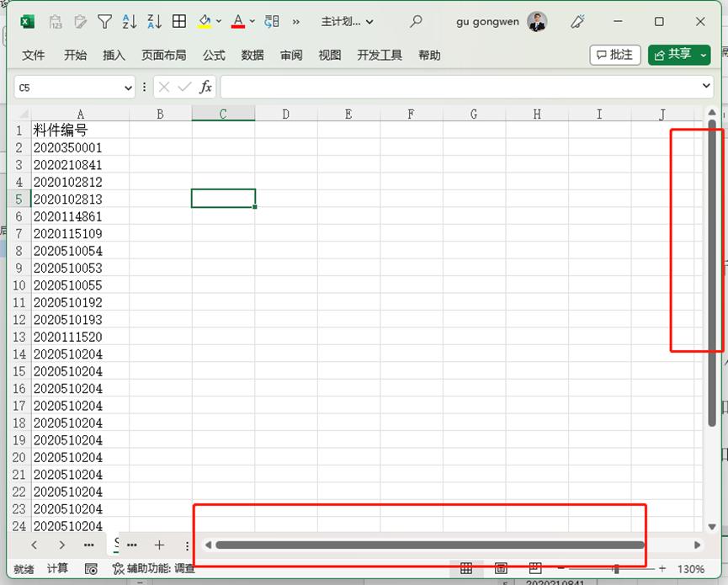The image size is (728, 585).
Task: Expand the formula bar
Action: 706,87
